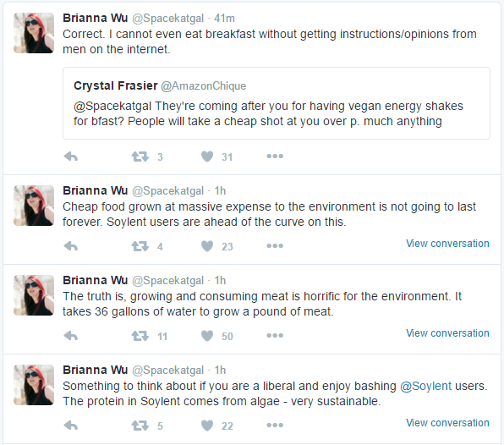504x445 pixels.
Task: Like the tweet with 23 likes
Action: click(x=207, y=246)
